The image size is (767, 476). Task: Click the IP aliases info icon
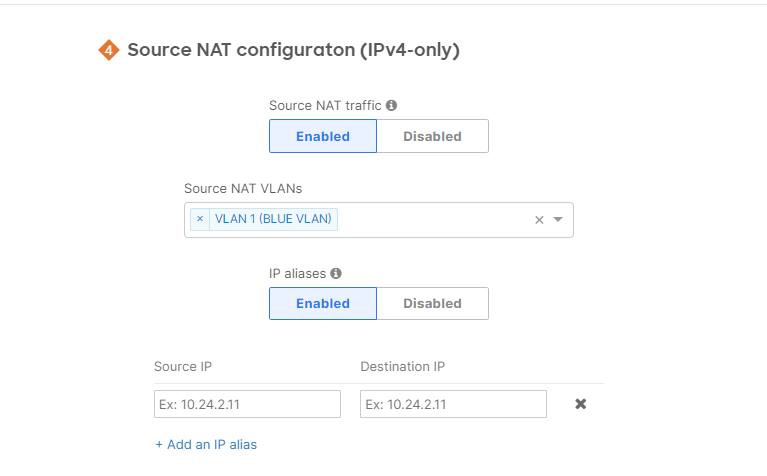pos(336,273)
